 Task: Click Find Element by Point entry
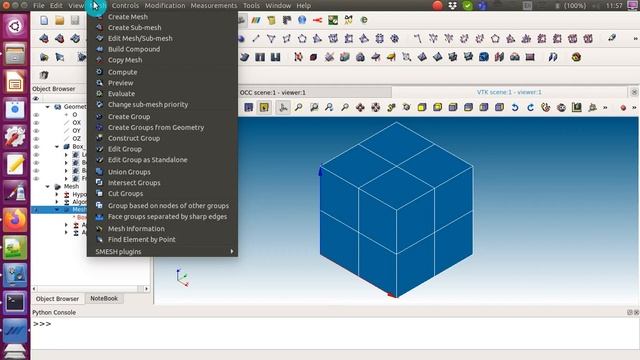tap(141, 239)
